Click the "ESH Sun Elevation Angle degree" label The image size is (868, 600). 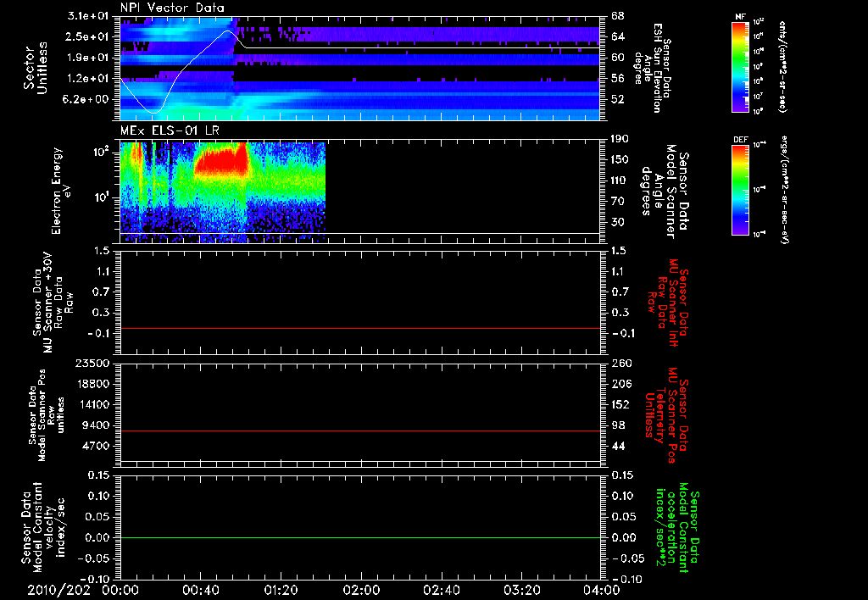tap(653, 68)
